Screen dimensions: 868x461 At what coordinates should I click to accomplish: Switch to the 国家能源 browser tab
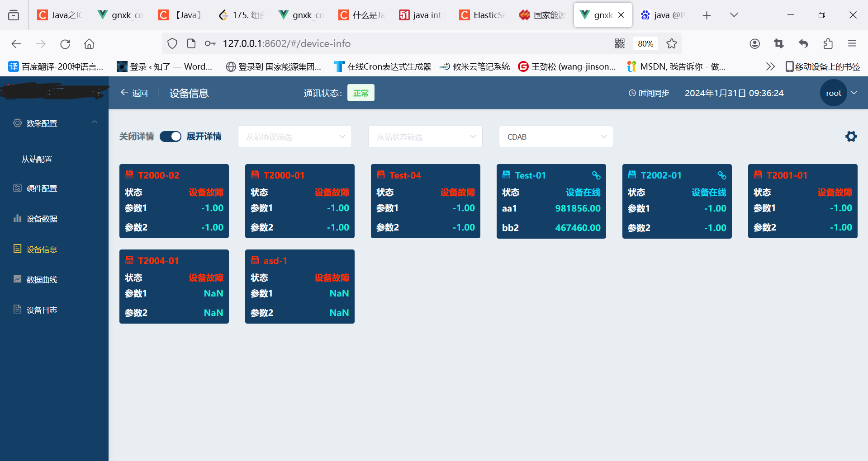[x=543, y=15]
